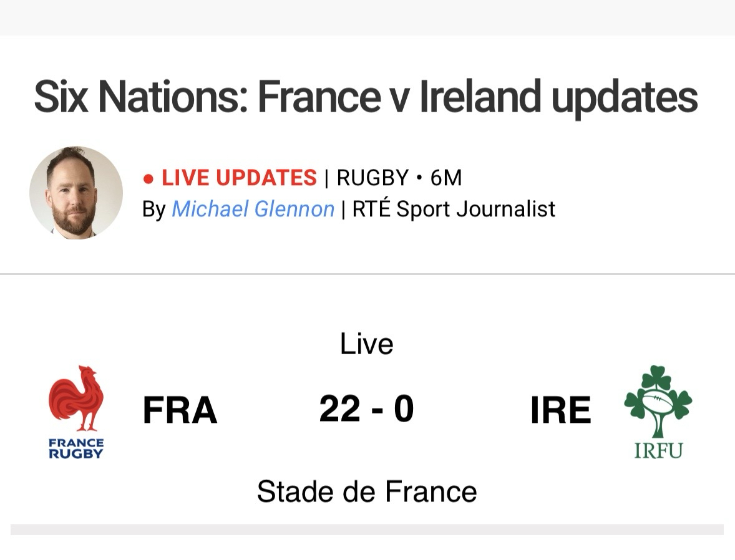The height and width of the screenshot is (560, 735).
Task: Click the Live match status text
Action: [366, 344]
